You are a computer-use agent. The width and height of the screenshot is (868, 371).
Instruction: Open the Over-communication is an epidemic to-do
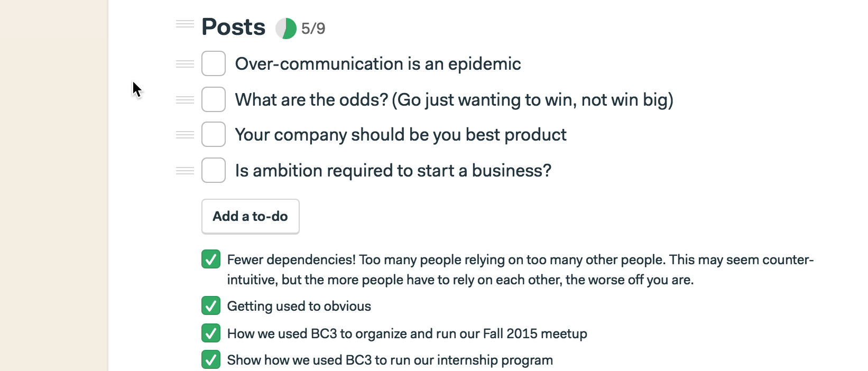(378, 64)
